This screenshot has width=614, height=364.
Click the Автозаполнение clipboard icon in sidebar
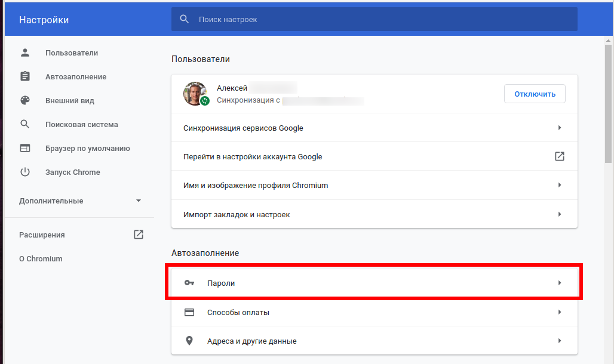point(25,76)
